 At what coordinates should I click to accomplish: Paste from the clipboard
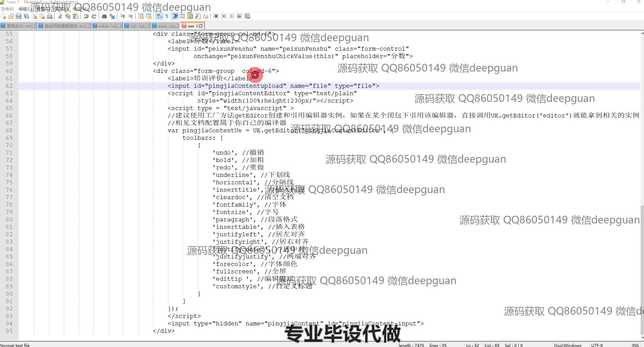pos(75,16)
